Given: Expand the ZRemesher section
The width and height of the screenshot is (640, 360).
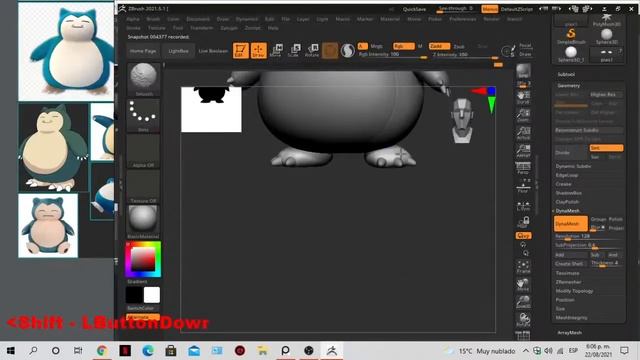Looking at the screenshot, I should (x=568, y=282).
